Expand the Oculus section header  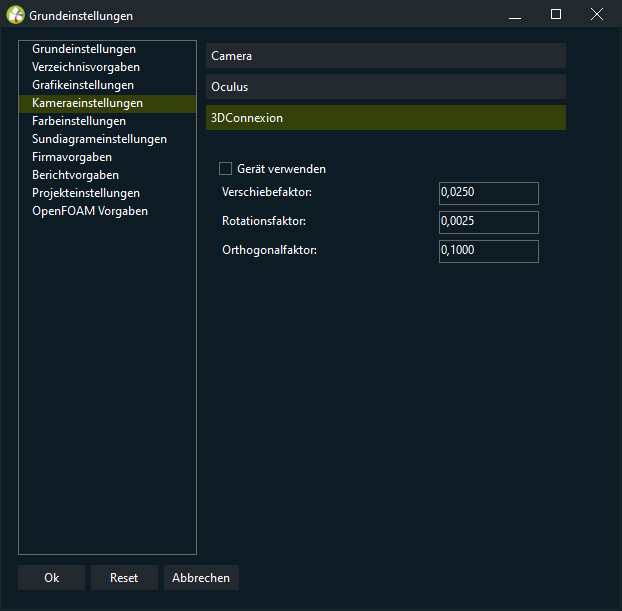(386, 86)
